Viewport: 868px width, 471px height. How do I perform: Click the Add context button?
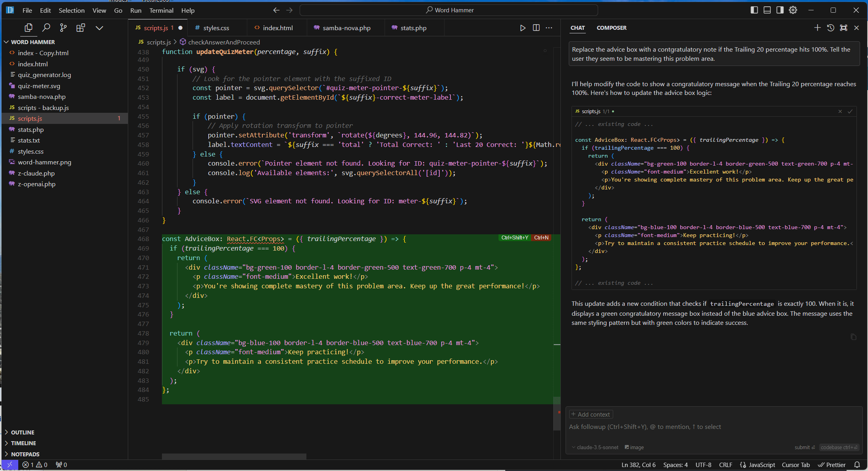(591, 414)
